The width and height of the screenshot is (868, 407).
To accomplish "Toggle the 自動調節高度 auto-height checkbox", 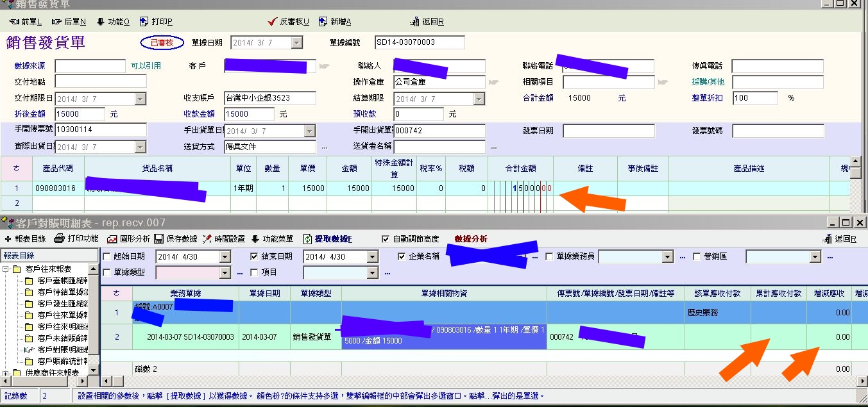I will [386, 239].
